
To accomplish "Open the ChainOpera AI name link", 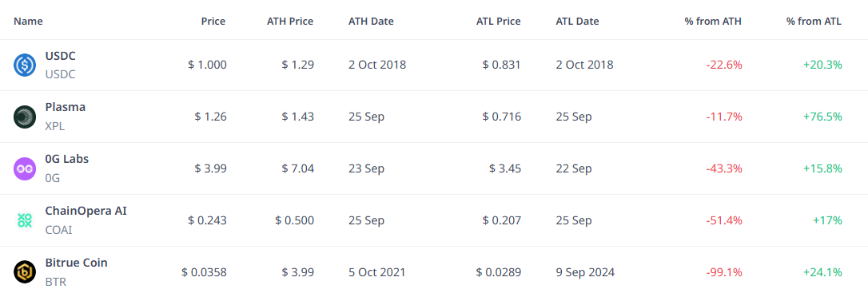I will pyautogui.click(x=86, y=211).
